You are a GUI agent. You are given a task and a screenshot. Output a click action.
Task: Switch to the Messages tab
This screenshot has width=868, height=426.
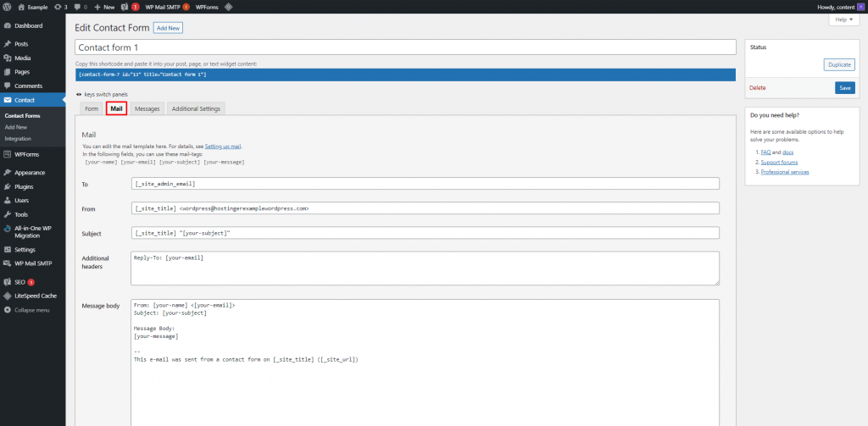coord(147,109)
